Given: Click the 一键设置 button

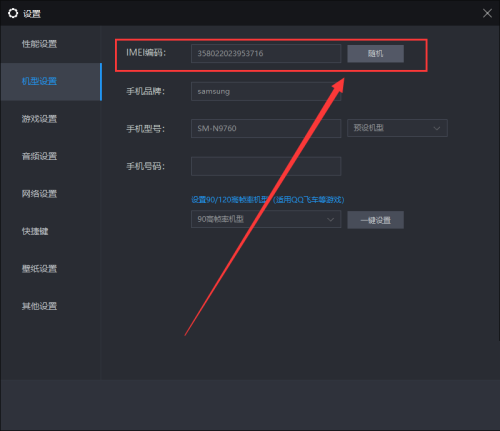Looking at the screenshot, I should pyautogui.click(x=375, y=220).
